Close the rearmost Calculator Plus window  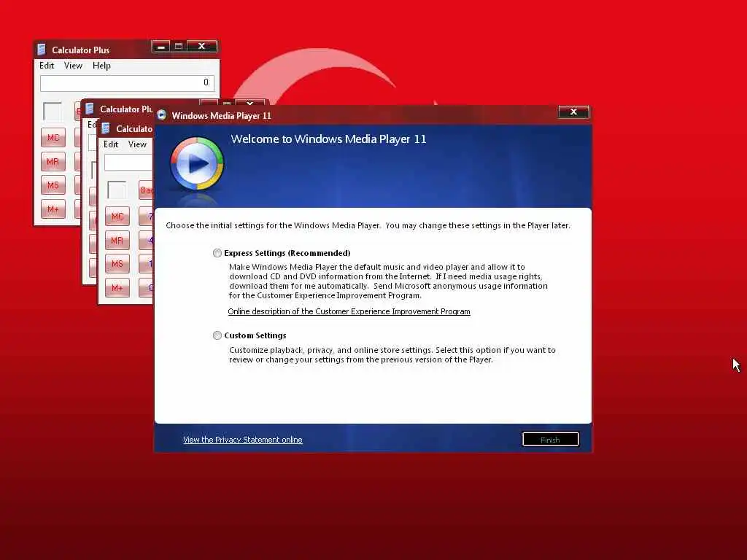pyautogui.click(x=202, y=46)
